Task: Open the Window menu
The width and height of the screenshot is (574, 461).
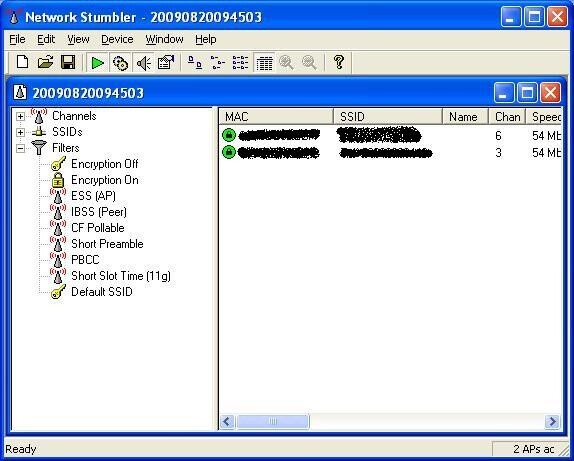Action: point(164,39)
